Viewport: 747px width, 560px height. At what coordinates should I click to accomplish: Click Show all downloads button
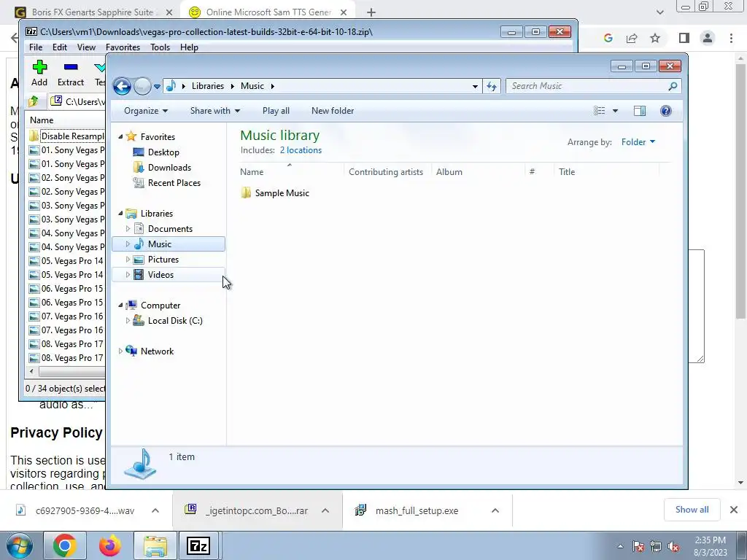(x=692, y=510)
